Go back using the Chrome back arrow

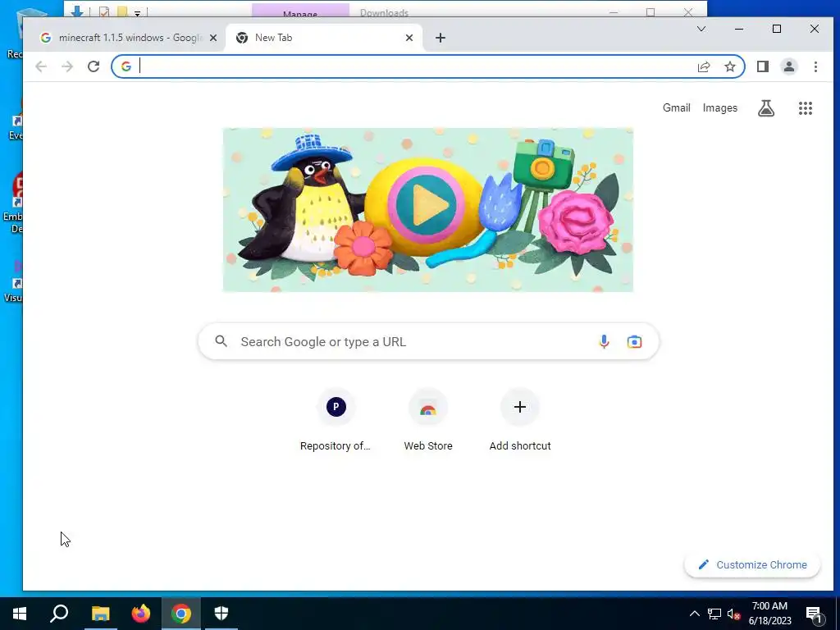point(41,66)
